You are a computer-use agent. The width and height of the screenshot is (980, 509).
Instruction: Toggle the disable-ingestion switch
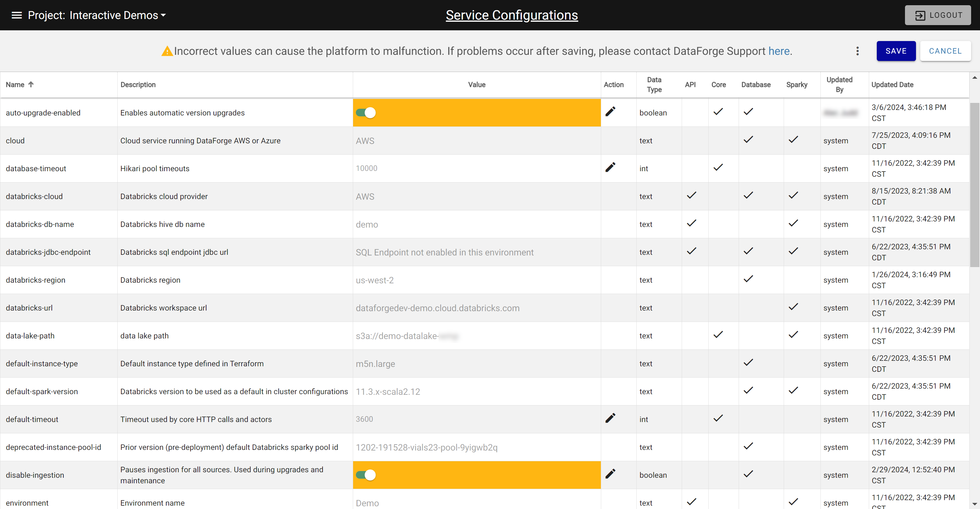[x=366, y=475]
